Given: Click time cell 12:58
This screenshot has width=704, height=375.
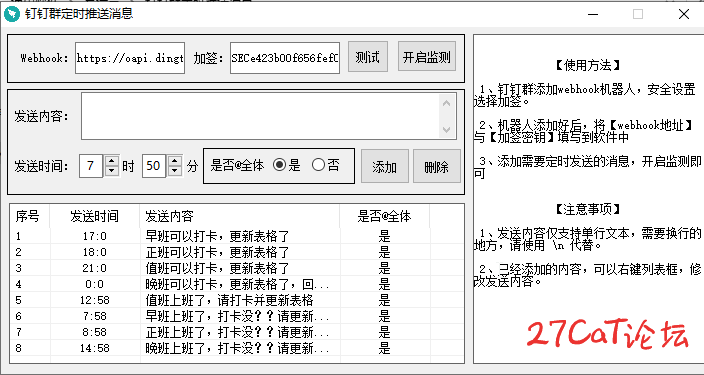Looking at the screenshot, I should 95,300.
